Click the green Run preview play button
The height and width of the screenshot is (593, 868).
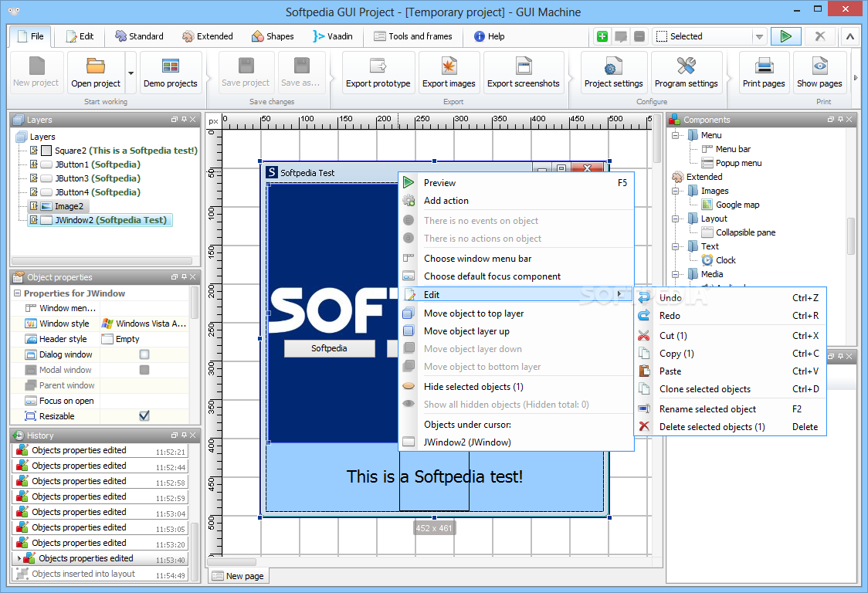[785, 36]
